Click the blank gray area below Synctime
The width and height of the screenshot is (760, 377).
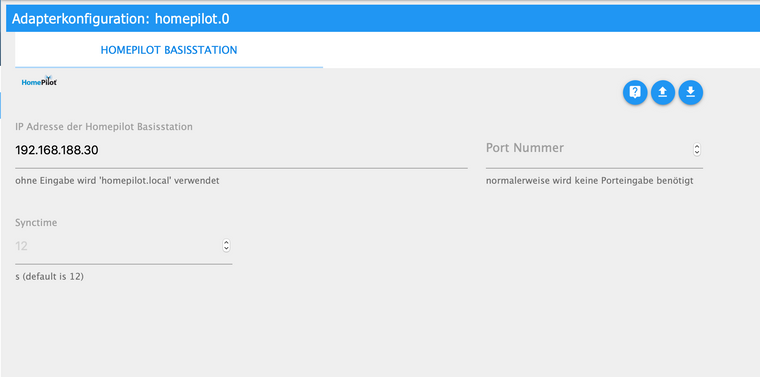click(380, 330)
